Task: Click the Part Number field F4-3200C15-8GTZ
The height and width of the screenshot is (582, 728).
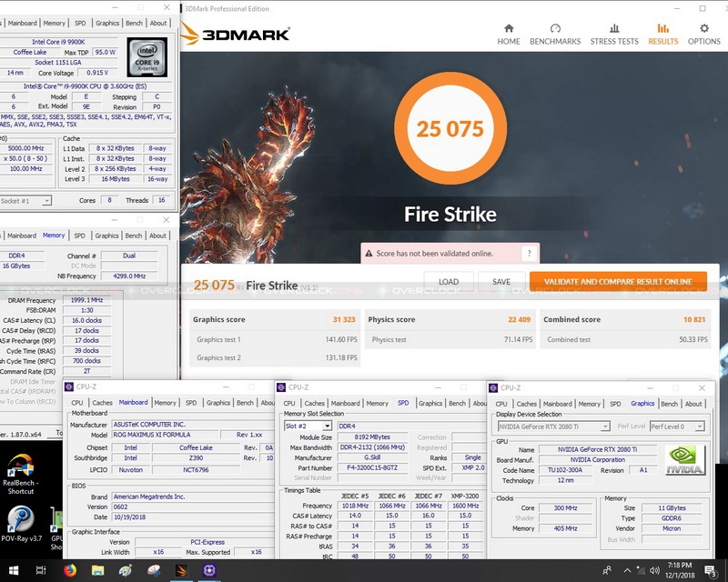Action: (x=372, y=467)
